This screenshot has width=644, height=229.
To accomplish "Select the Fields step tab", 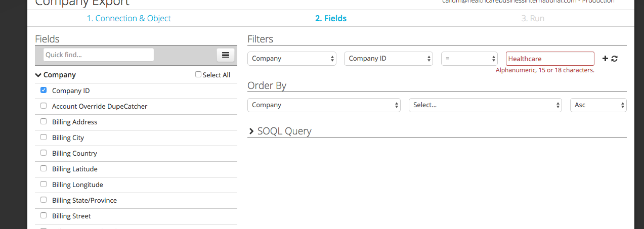I will coord(331,19).
